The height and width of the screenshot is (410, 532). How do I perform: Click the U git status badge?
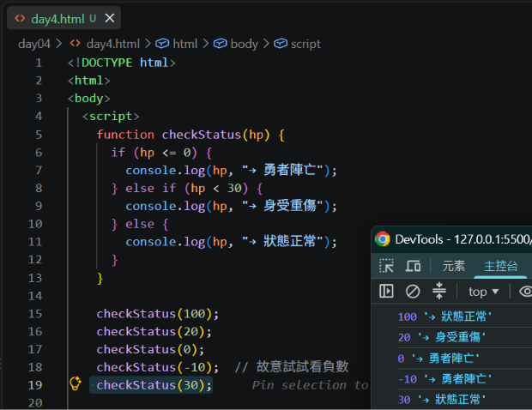click(x=93, y=18)
